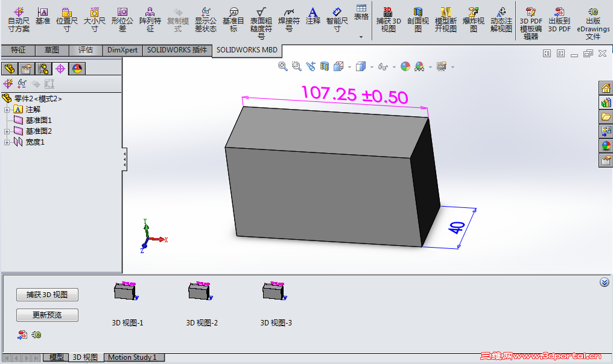
Task: Open Exploded View tool (爆炸视图)
Action: coord(474,19)
